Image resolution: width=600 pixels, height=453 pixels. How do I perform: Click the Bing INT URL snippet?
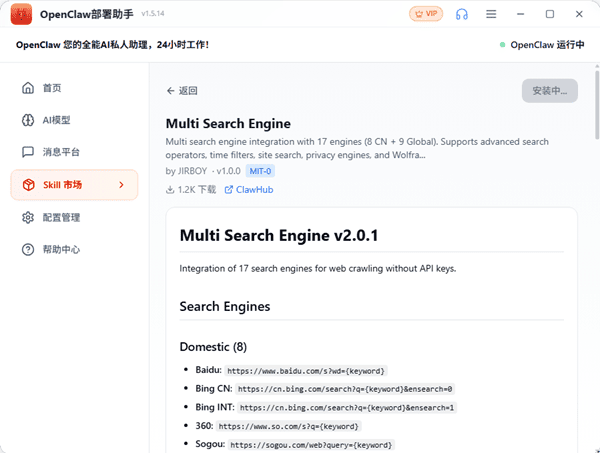(347, 408)
